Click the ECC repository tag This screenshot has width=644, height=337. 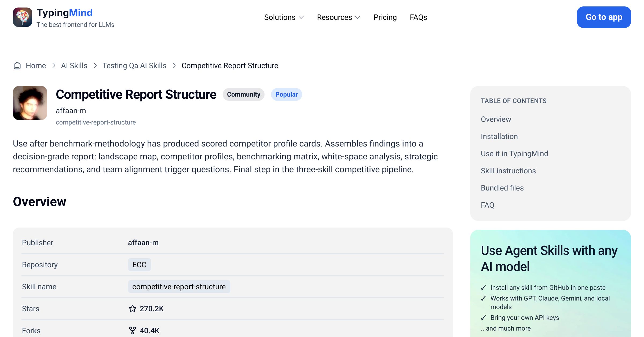point(139,265)
